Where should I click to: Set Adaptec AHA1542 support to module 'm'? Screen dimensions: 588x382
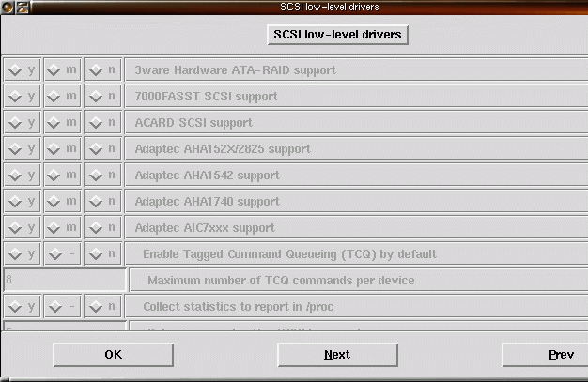[x=62, y=175]
